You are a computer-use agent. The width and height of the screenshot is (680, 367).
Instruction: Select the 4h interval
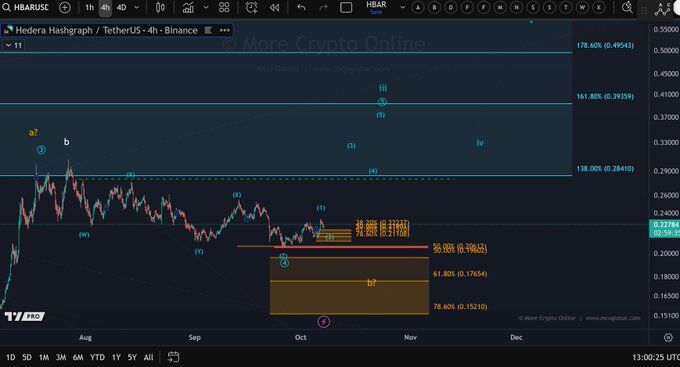tap(105, 7)
